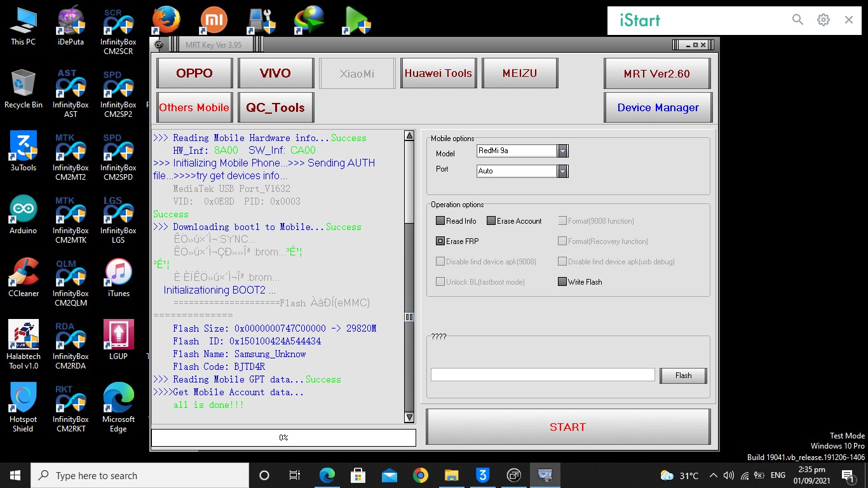This screenshot has width=868, height=488.
Task: Open Microsoft Edge desktop shortcut
Action: pos(118,407)
